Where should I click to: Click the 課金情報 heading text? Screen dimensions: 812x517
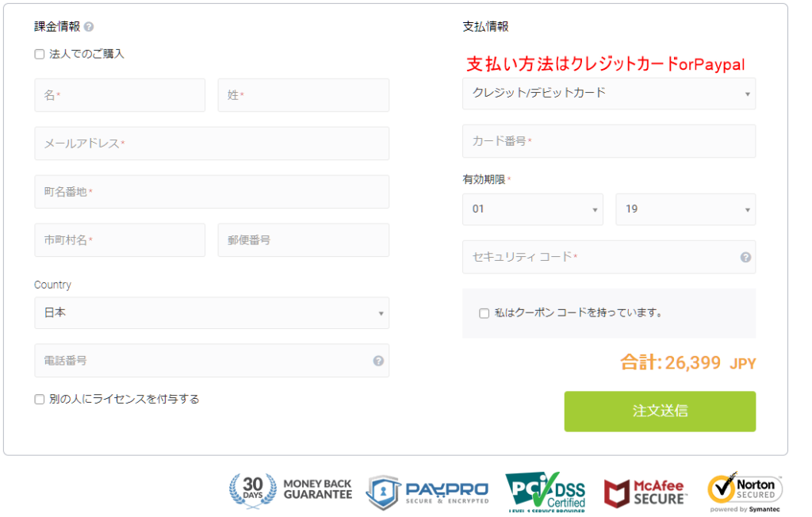(57, 26)
